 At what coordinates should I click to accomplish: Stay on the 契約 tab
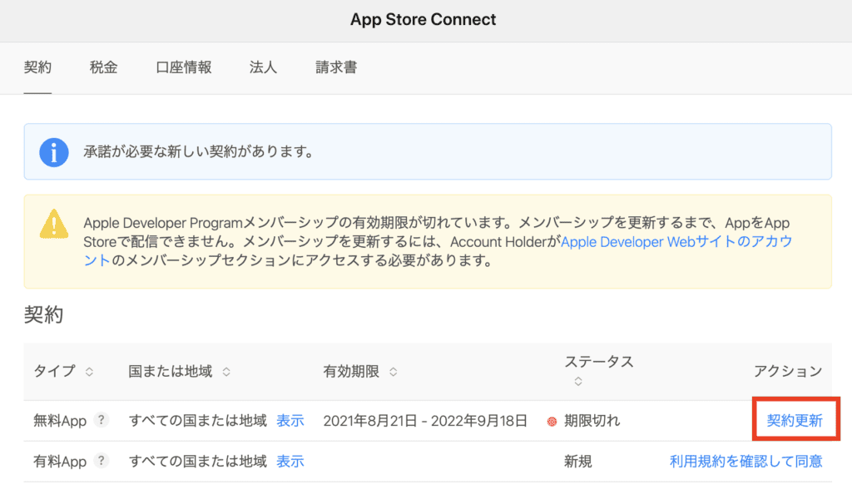point(37,67)
